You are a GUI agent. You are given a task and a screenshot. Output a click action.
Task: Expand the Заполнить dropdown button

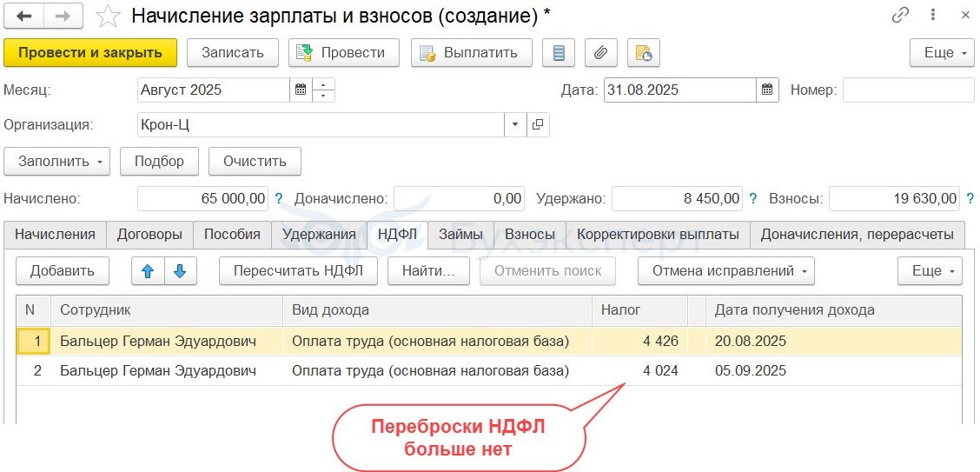pos(56,162)
